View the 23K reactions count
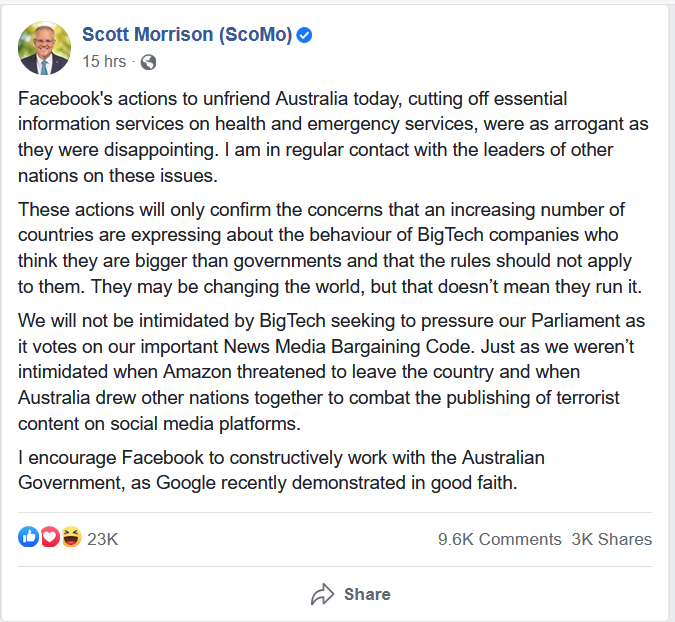Image resolution: width=675 pixels, height=622 pixels. tap(103, 539)
